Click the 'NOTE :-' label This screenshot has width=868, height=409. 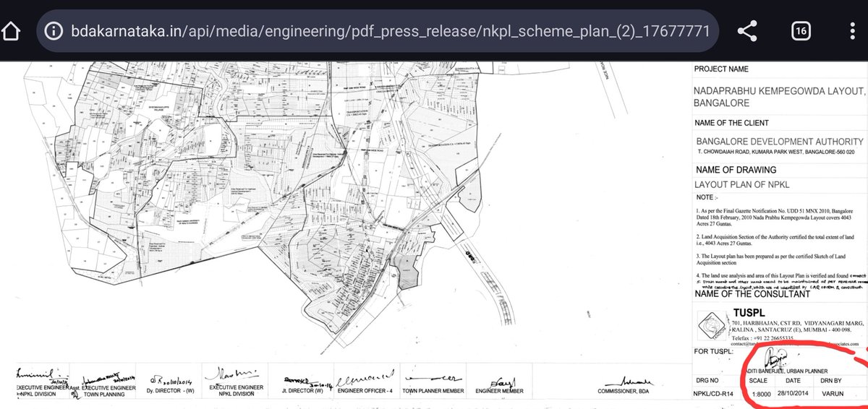tap(707, 197)
